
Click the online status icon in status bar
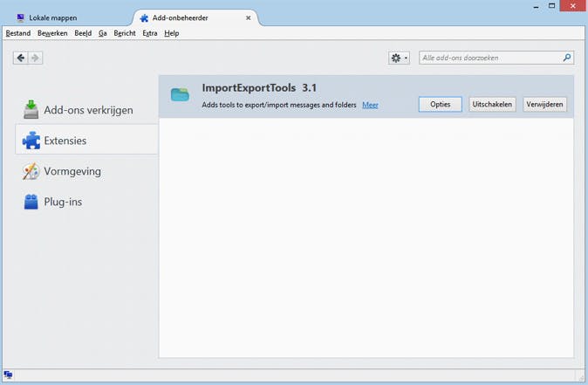pyautogui.click(x=8, y=375)
